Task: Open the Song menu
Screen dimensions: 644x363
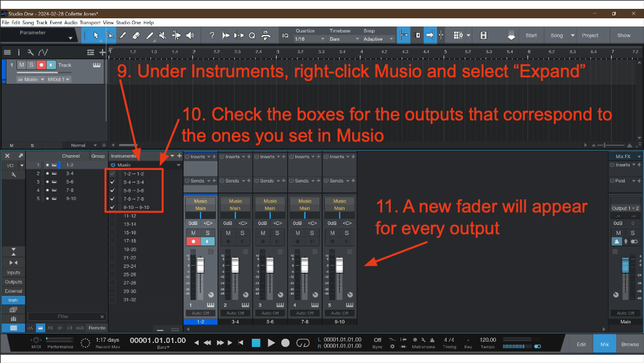Action: coord(28,22)
